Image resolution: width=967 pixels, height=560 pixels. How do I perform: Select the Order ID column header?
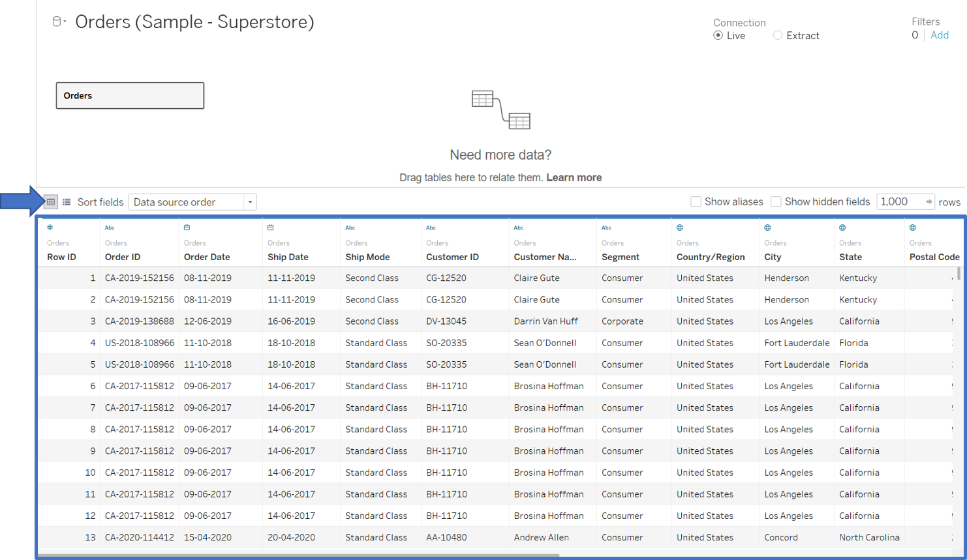123,257
